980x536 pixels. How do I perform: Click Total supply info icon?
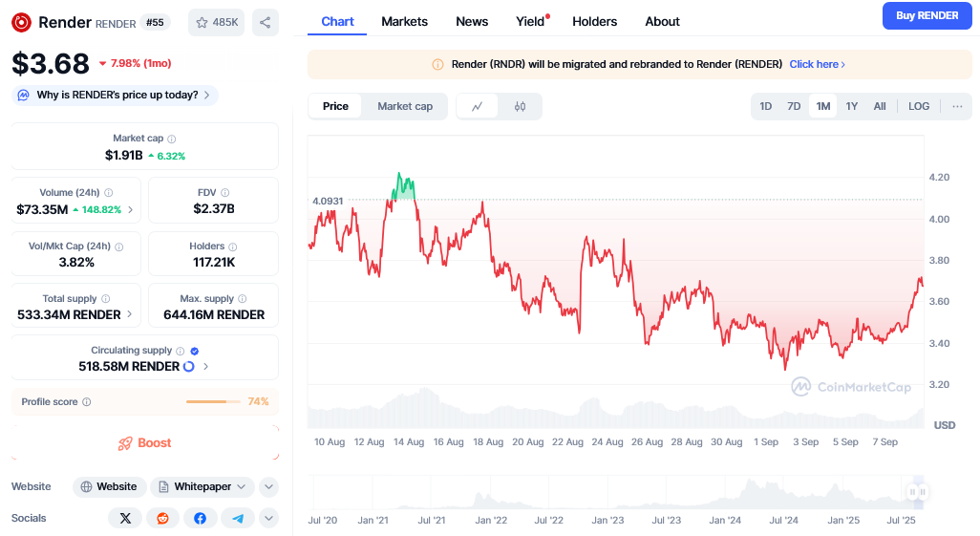(x=106, y=299)
